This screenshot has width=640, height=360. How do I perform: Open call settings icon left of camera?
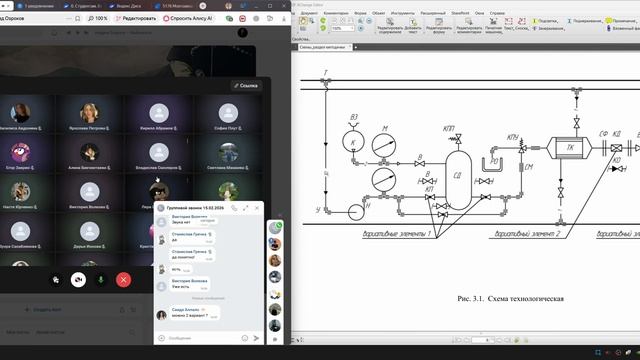[x=56, y=280]
